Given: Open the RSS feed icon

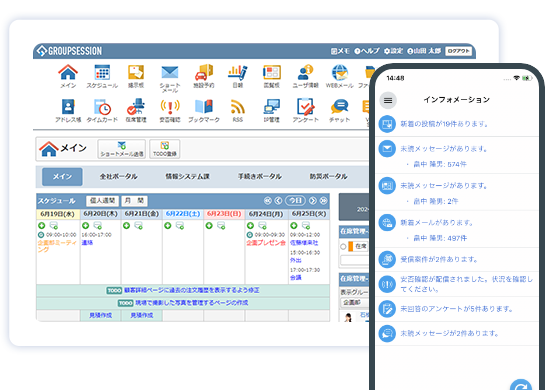Looking at the screenshot, I should [237, 107].
